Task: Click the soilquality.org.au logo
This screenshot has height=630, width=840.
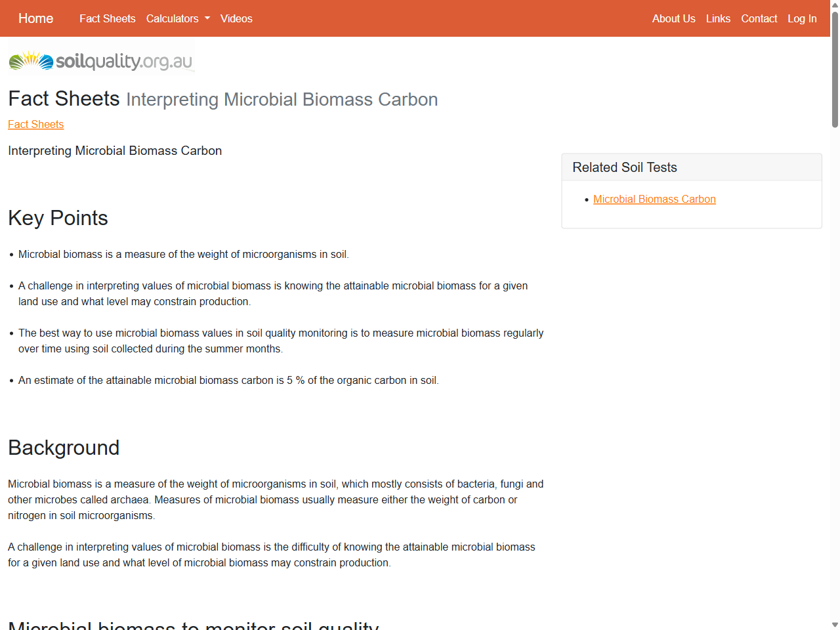Action: (x=101, y=60)
